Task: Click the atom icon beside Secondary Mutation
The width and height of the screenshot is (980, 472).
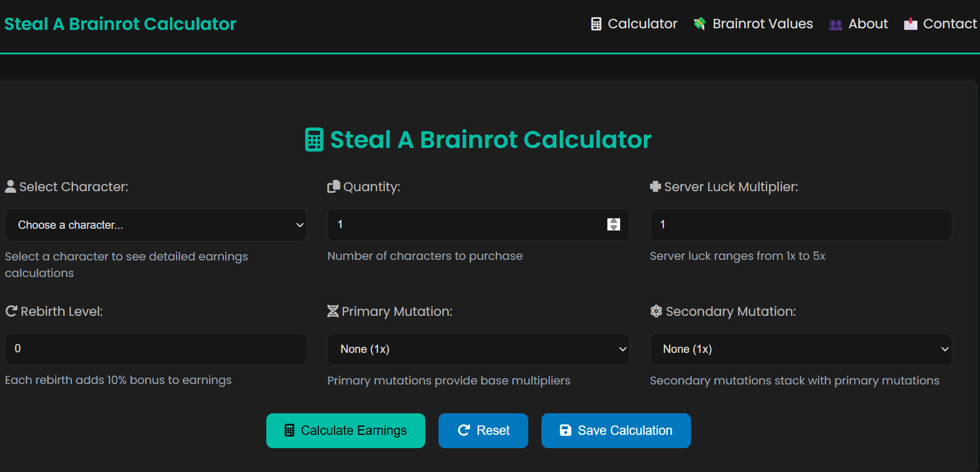Action: (656, 311)
